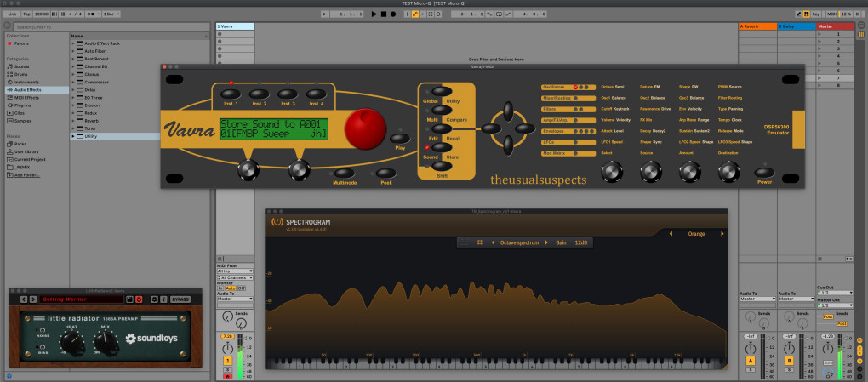Image resolution: width=868 pixels, height=382 pixels.
Task: Save the Little Radiator preset with the disk icon
Action: 129,299
